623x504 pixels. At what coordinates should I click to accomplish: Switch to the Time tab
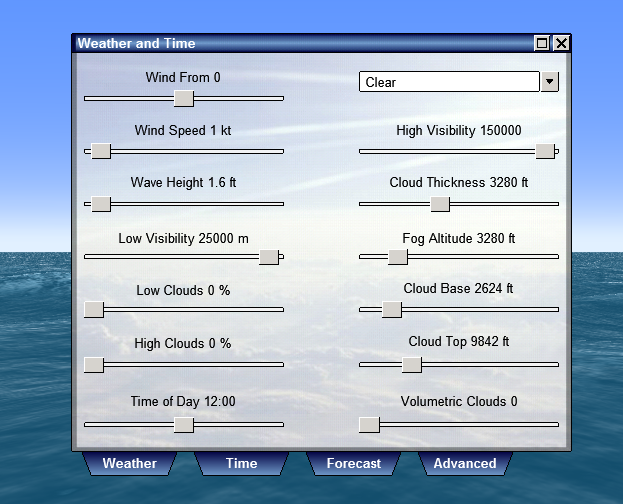242,463
